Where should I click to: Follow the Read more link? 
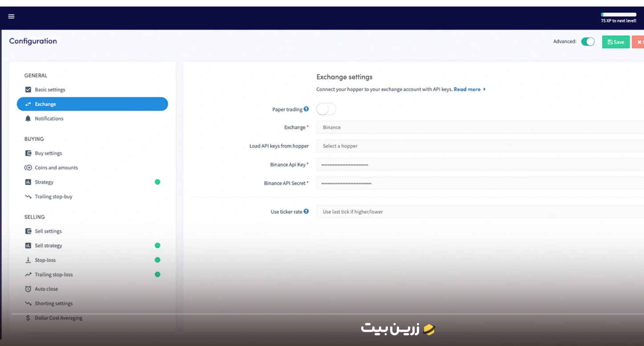(x=469, y=89)
